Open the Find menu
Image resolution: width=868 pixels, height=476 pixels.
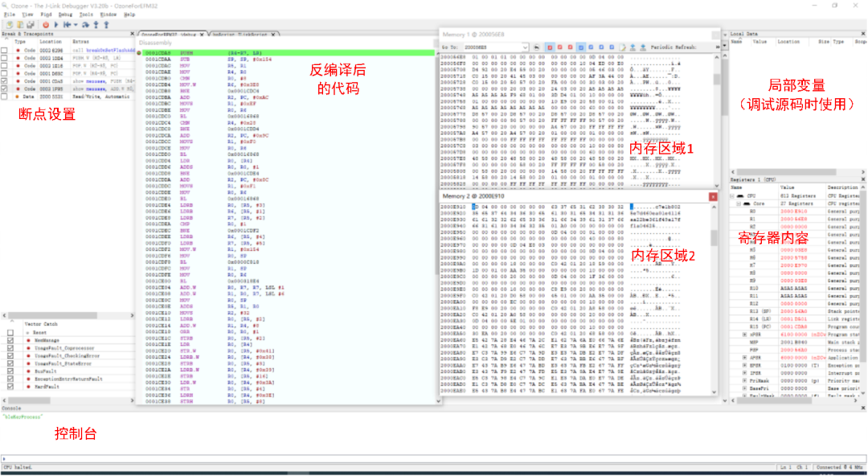pyautogui.click(x=46, y=15)
